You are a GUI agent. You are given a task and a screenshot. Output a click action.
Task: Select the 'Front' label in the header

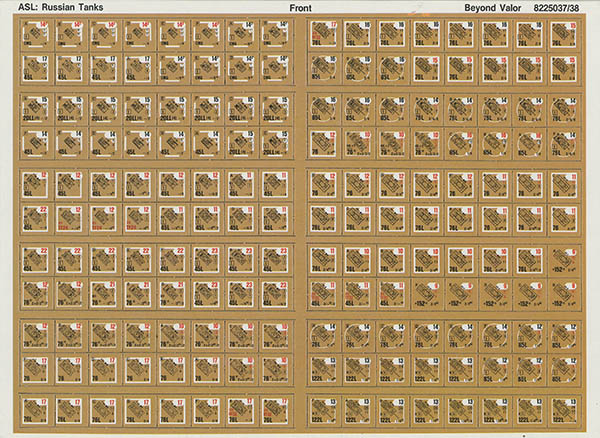300,8
